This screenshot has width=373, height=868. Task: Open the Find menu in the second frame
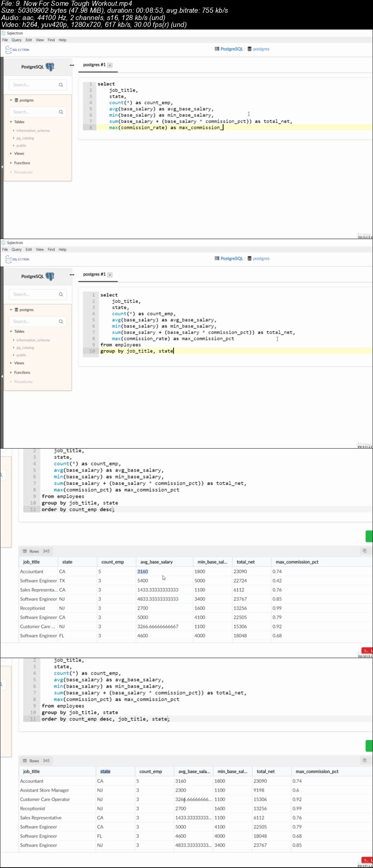[x=51, y=250]
